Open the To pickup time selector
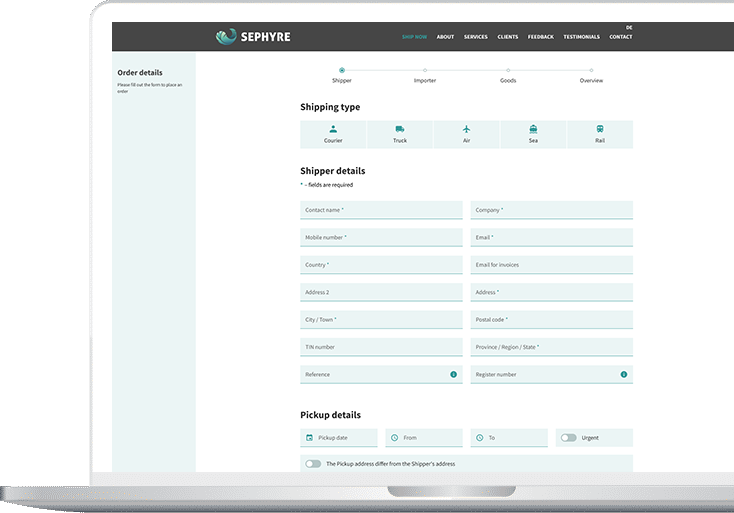 (509, 438)
